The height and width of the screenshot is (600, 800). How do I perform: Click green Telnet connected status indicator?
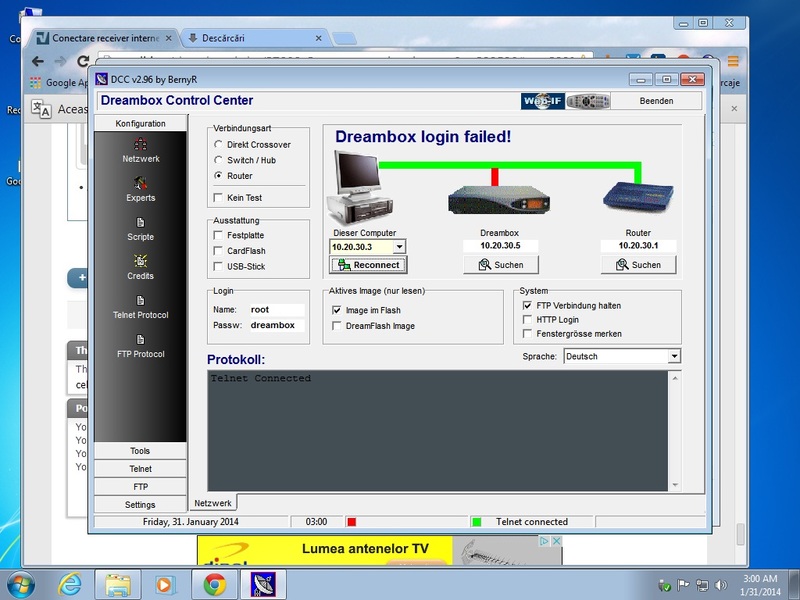pos(477,522)
